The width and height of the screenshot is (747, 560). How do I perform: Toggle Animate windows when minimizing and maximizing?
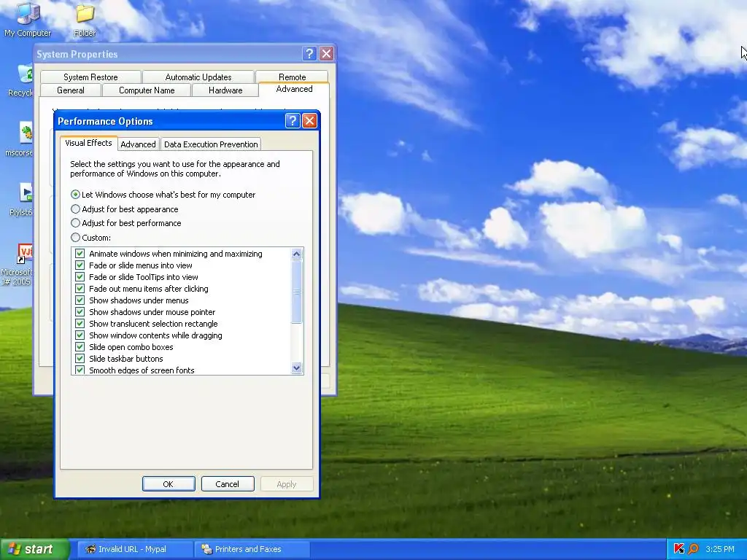pos(80,254)
